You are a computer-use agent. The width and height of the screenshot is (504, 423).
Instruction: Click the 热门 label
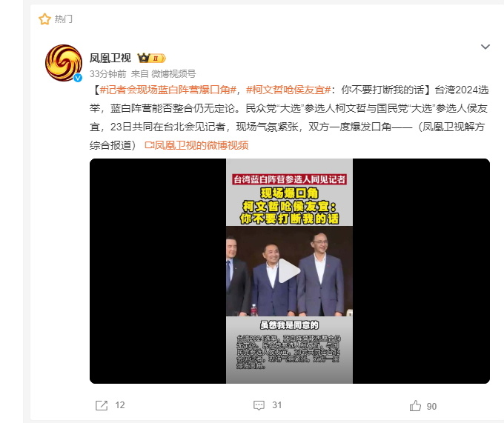coord(63,19)
